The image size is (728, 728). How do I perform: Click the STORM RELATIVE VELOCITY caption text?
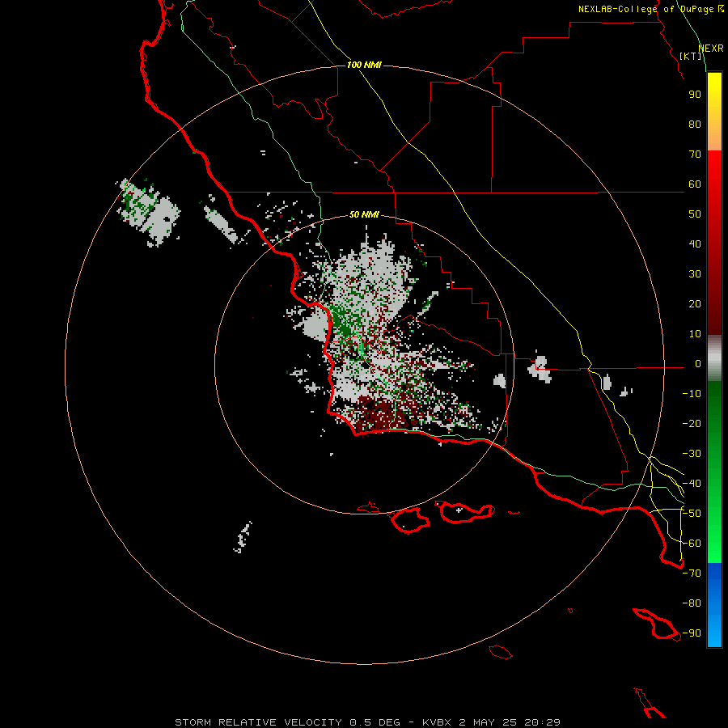258,722
